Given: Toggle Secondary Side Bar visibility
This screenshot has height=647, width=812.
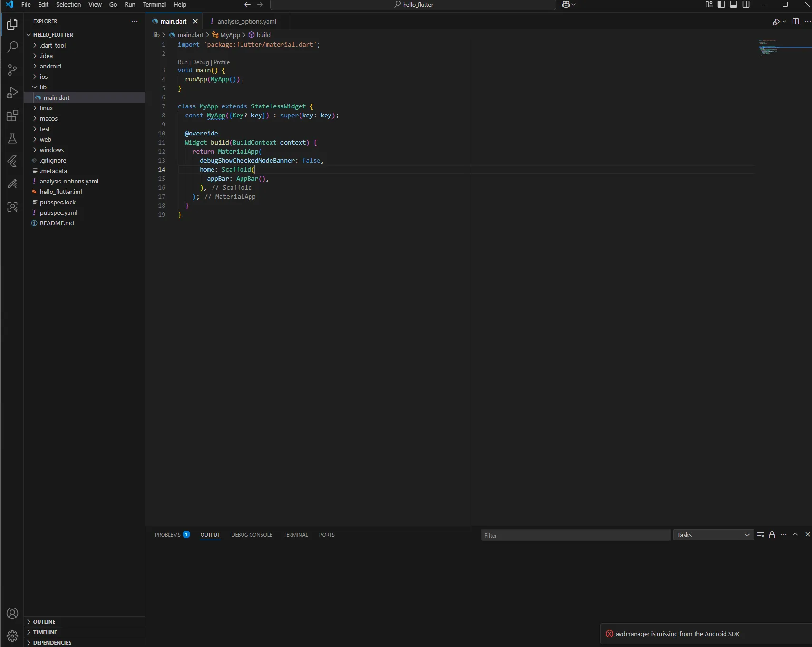Looking at the screenshot, I should (x=746, y=4).
